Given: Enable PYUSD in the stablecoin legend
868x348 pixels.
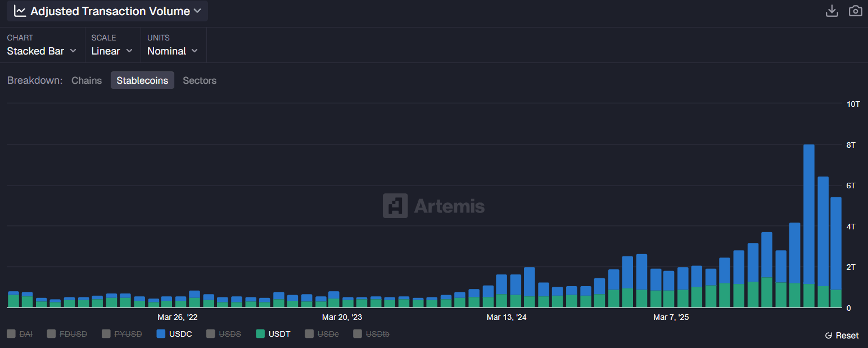Looking at the screenshot, I should [x=121, y=333].
